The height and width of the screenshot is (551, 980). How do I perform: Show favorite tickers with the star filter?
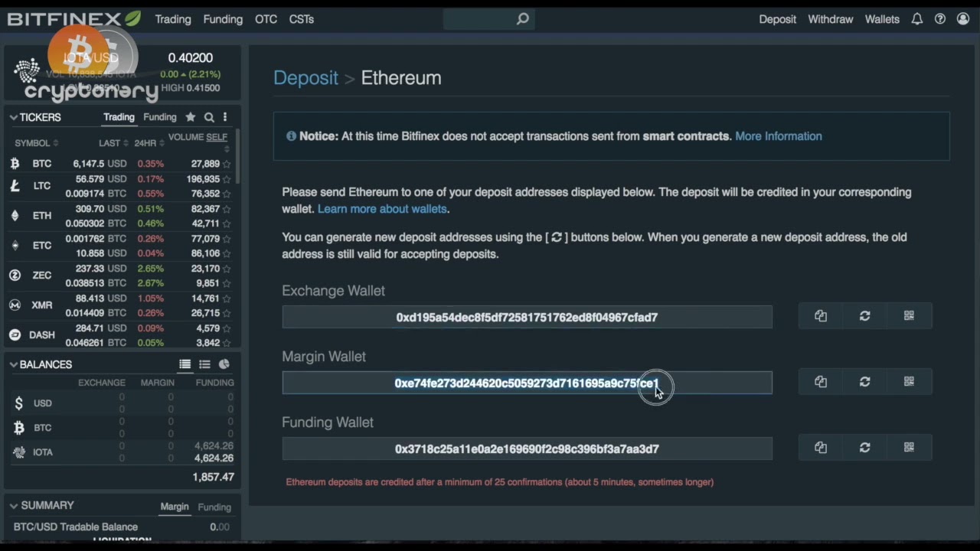(191, 117)
